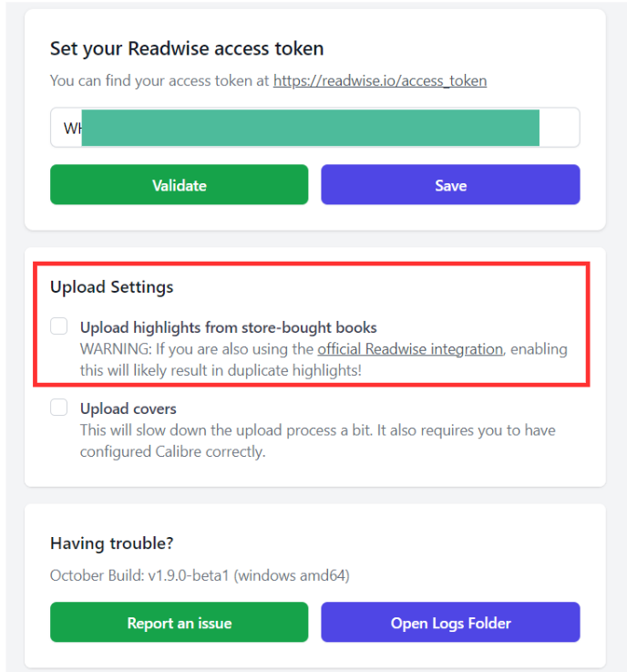Enable the store-bought books highlights checkbox
The height and width of the screenshot is (672, 627).
pyautogui.click(x=59, y=326)
